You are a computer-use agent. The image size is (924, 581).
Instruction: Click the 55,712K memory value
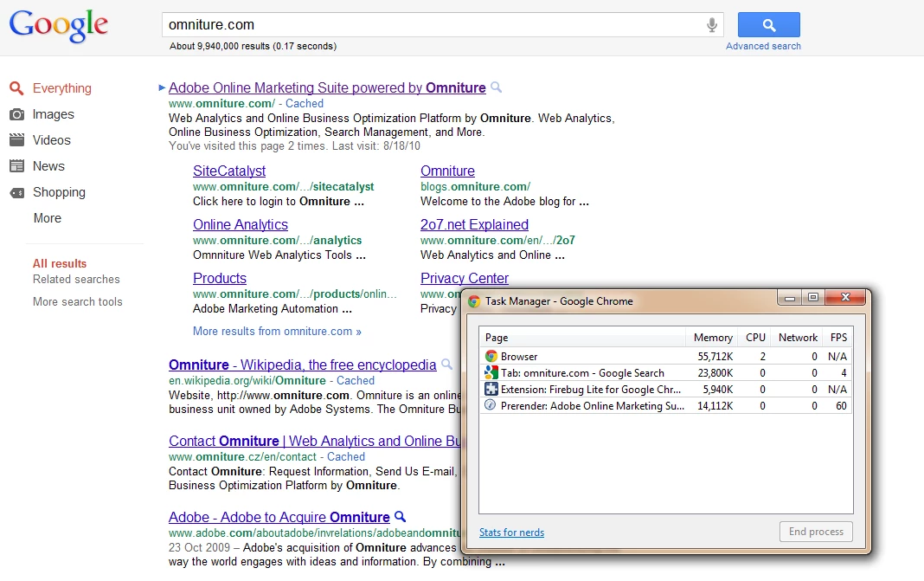tap(715, 356)
